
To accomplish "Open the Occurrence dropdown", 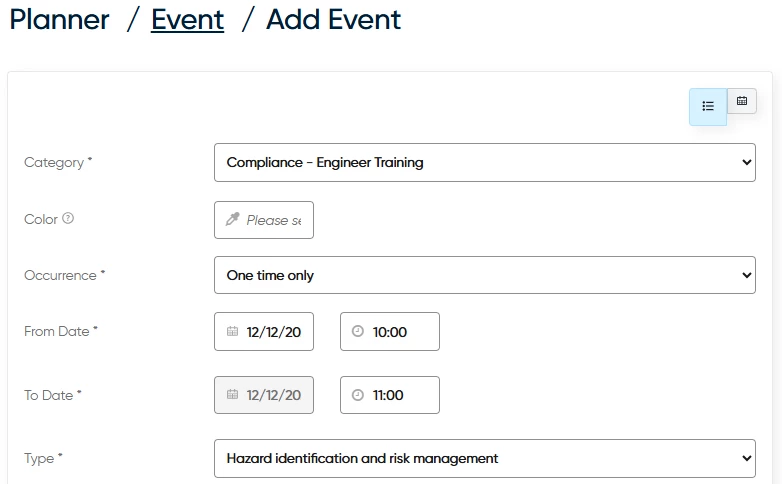I will pos(484,275).
